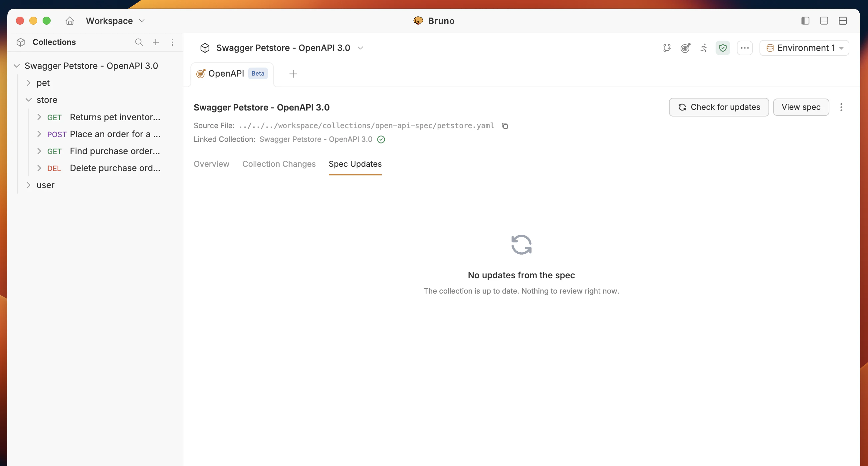Screen dimensions: 868x466
Task: Open the Workspace dropdown
Action: click(x=115, y=21)
